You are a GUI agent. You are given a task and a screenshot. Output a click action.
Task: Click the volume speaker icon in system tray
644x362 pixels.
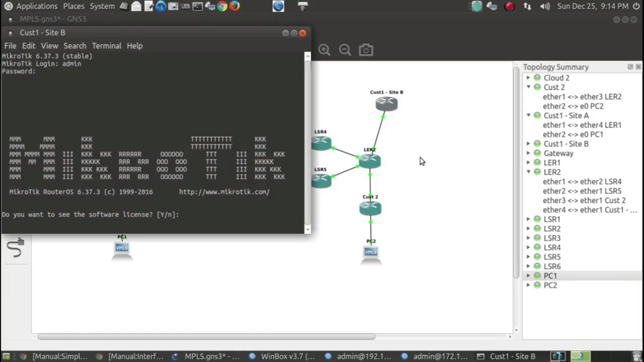pyautogui.click(x=545, y=6)
